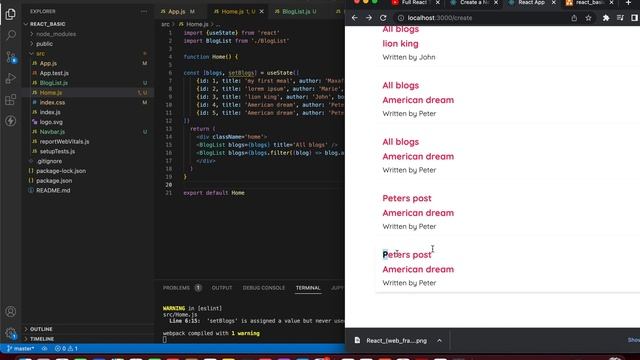Click the share icon in address bar

pyautogui.click(x=574, y=18)
